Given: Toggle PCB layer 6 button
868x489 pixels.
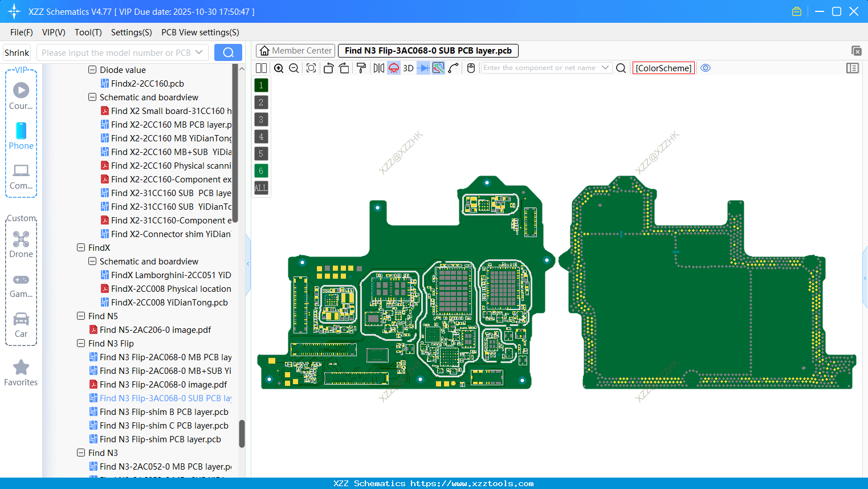Looking at the screenshot, I should pos(261,171).
